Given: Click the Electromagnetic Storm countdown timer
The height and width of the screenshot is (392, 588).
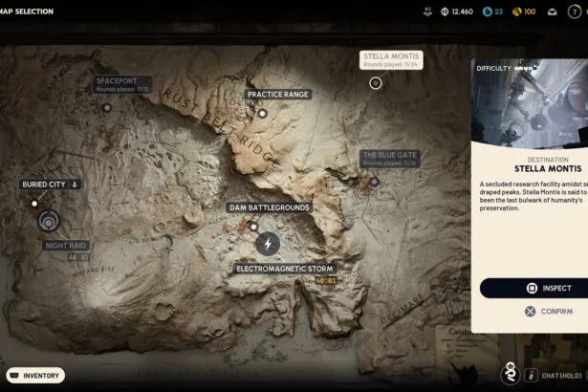Looking at the screenshot, I should click(325, 280).
